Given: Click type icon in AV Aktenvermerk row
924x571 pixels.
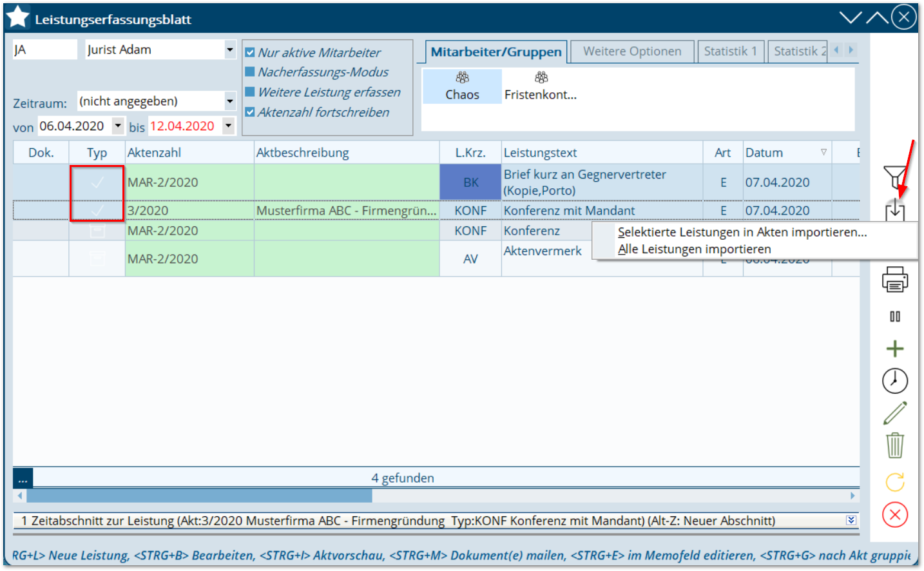Looking at the screenshot, I should (97, 258).
